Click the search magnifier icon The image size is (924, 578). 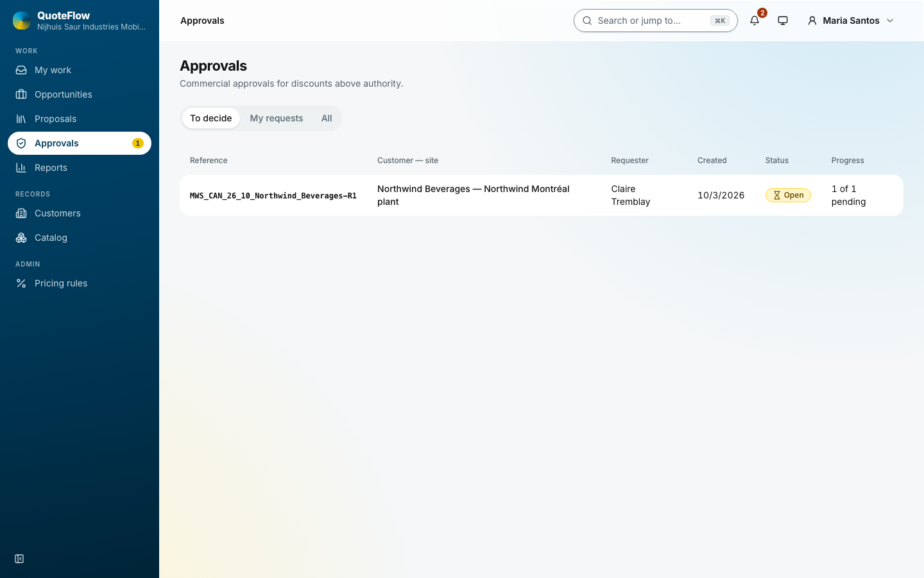point(587,21)
